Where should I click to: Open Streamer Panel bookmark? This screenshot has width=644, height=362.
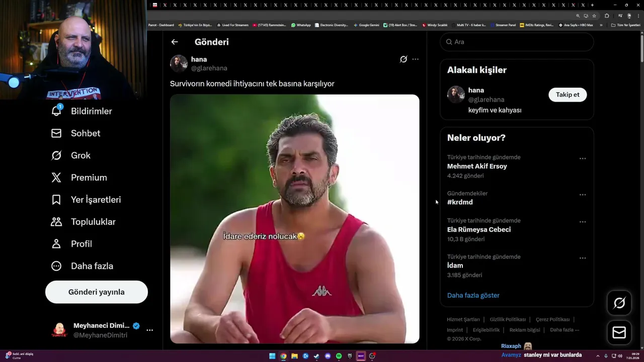click(x=503, y=25)
